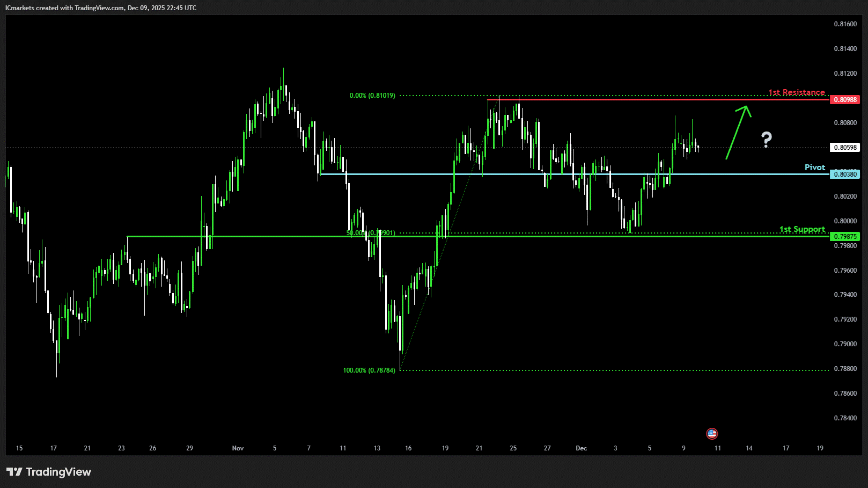The height and width of the screenshot is (488, 868).
Task: Click the Nov label on the date axis
Action: [x=238, y=448]
